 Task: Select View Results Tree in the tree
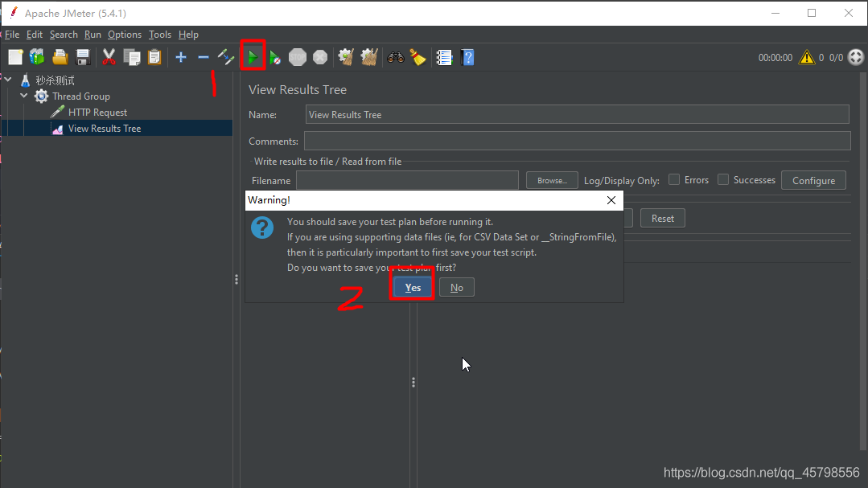pos(105,129)
